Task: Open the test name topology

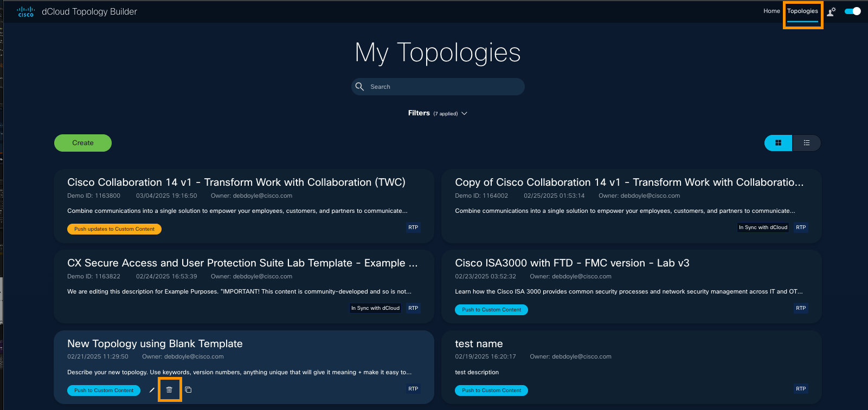Action: pos(479,344)
